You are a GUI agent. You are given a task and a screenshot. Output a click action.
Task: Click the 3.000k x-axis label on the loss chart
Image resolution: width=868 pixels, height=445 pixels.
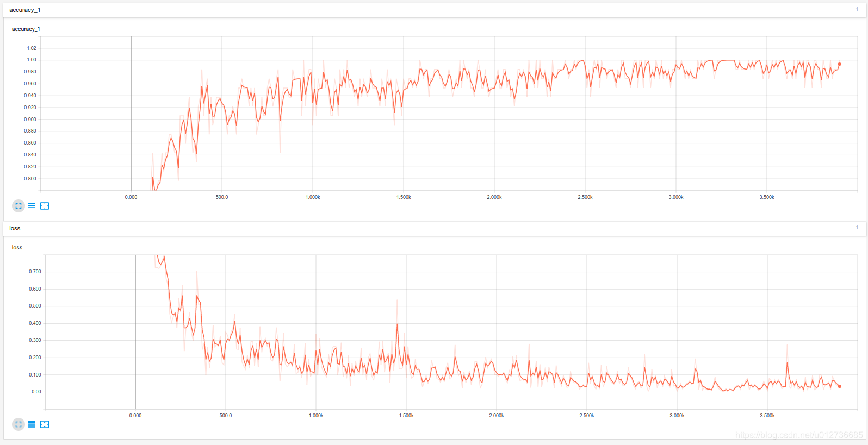coord(677,416)
